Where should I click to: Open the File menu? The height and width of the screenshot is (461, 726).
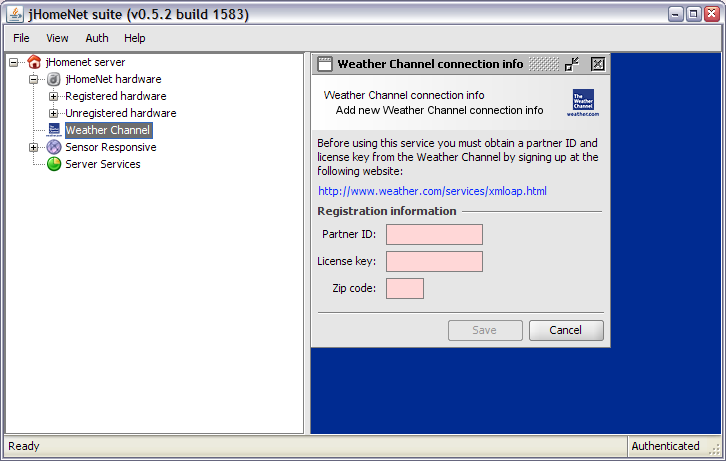click(21, 38)
